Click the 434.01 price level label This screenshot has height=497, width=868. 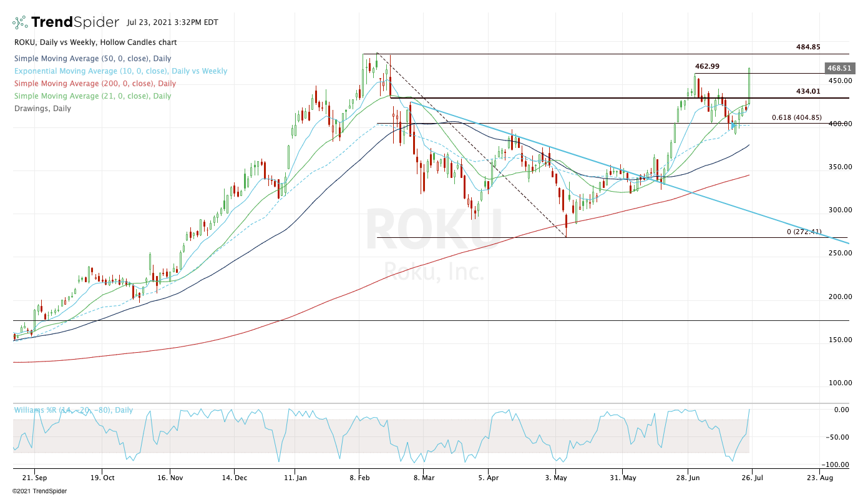tap(808, 91)
